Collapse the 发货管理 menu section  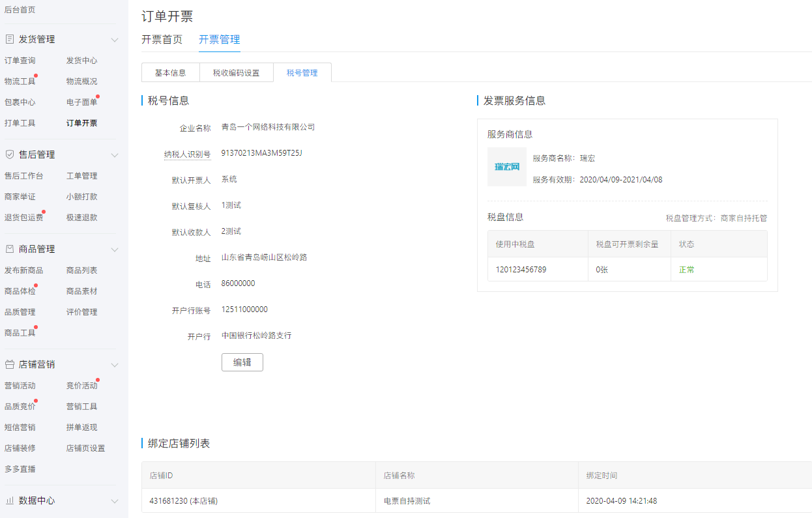click(x=115, y=40)
